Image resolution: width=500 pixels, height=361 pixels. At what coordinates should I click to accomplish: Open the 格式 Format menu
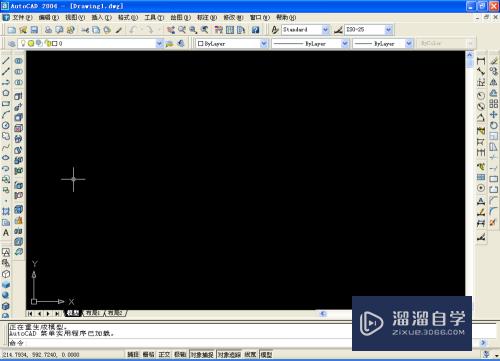[x=128, y=17]
